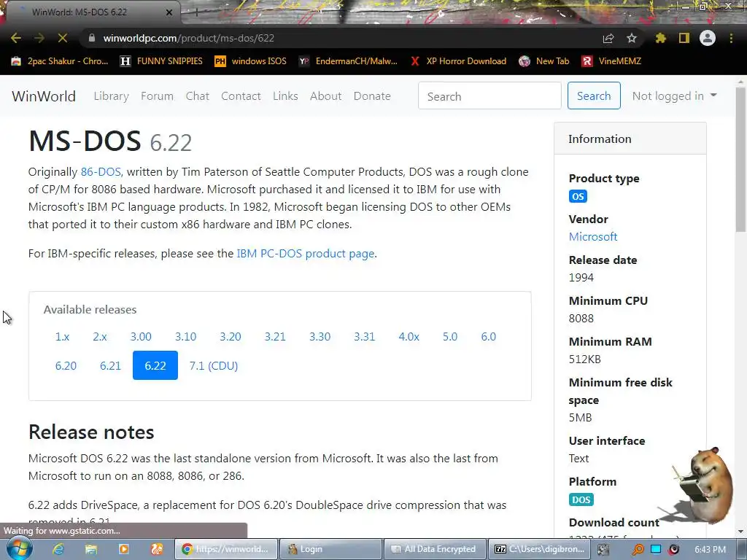Click the round red tray icon

[x=673, y=549]
